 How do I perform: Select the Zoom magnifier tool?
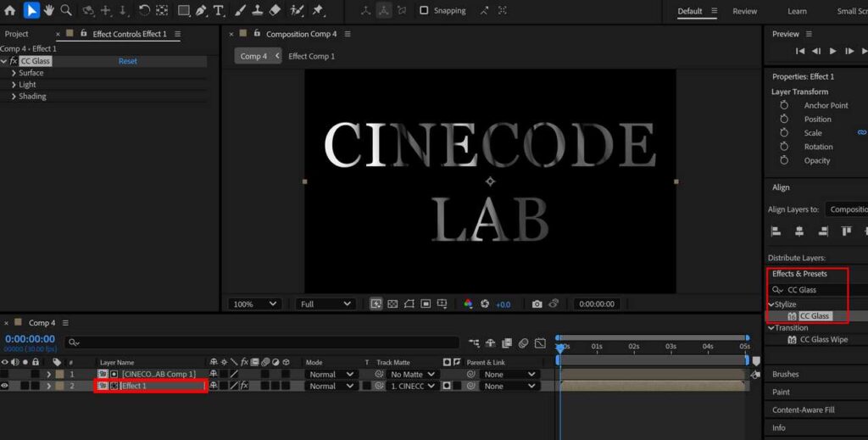(66, 10)
